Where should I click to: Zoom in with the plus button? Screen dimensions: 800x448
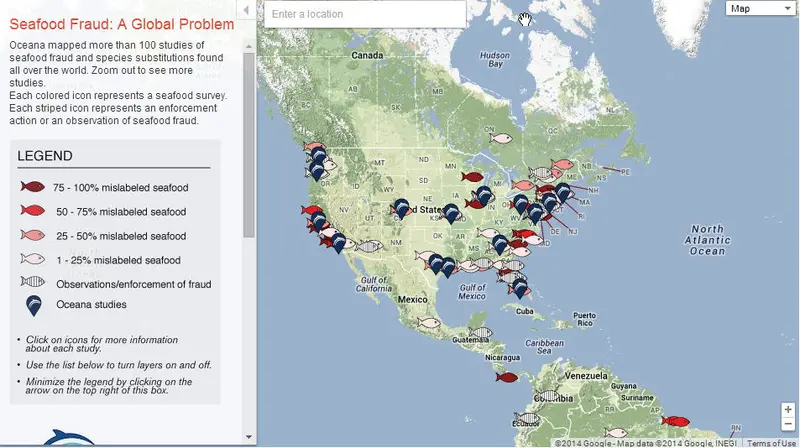[x=788, y=410]
